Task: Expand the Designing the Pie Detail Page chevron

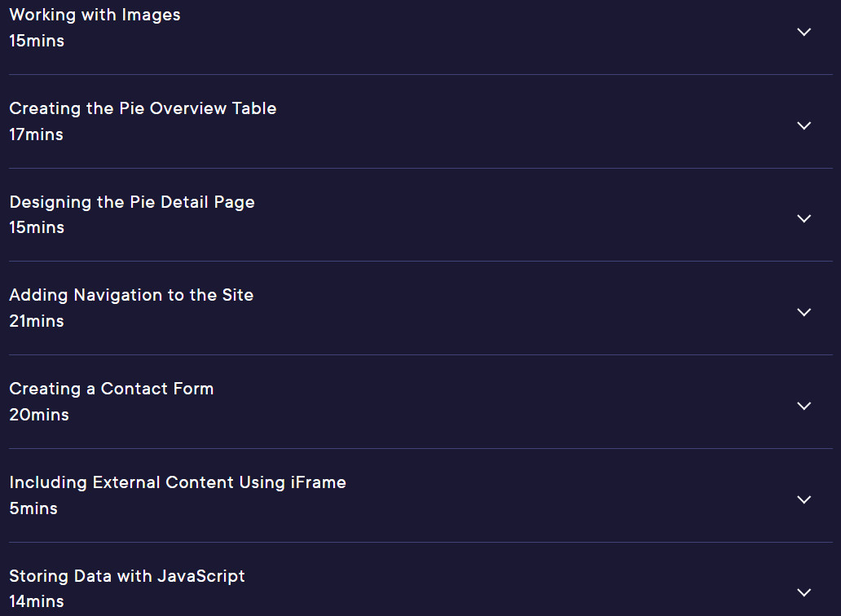Action: tap(804, 218)
